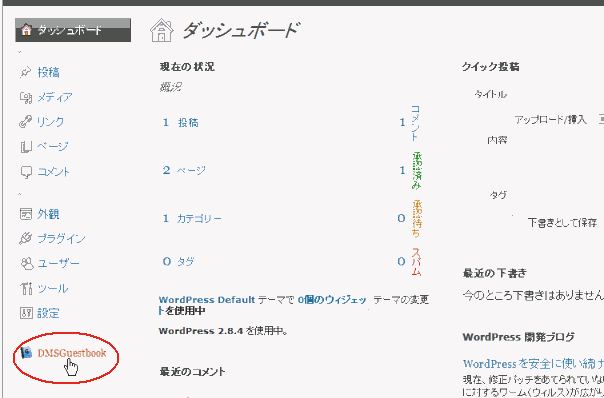Image resolution: width=604 pixels, height=398 pixels.
Task: Collapse sidebar section using arrow above 投稿
Action: [20, 52]
